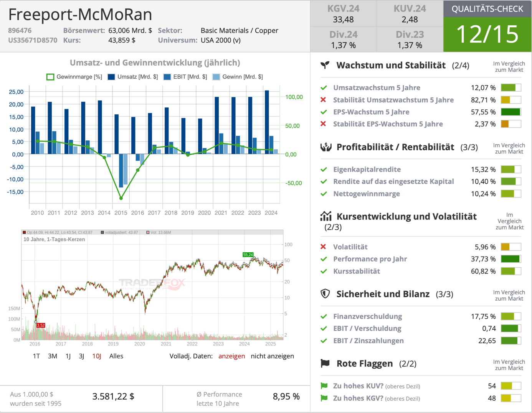Image resolution: width=532 pixels, height=413 pixels.
Task: Click the 22,65 EBIT / Zinszahlungen value
Action: (x=487, y=341)
